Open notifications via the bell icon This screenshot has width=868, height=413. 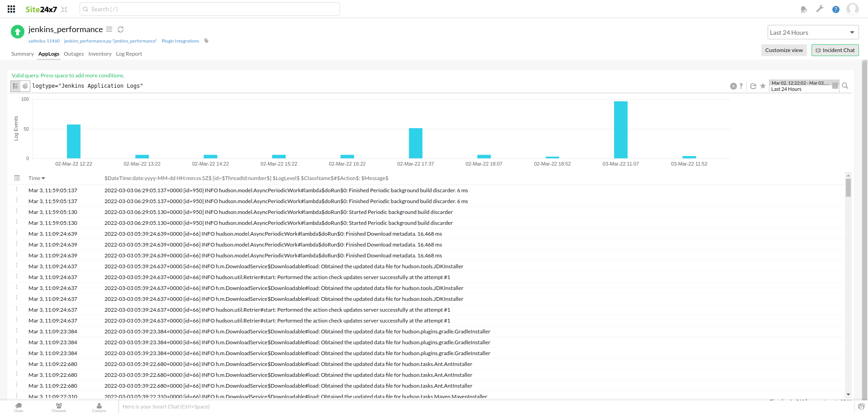coord(804,9)
